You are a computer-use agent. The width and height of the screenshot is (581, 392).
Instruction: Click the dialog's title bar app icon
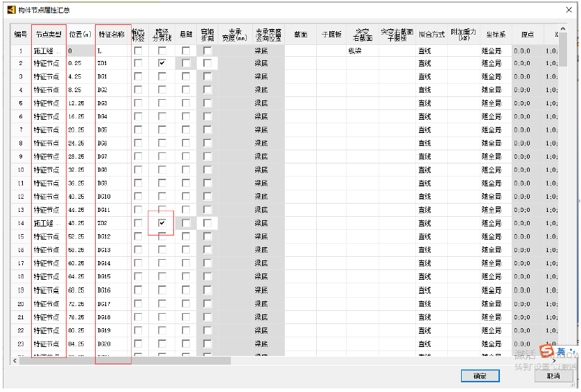coord(12,10)
